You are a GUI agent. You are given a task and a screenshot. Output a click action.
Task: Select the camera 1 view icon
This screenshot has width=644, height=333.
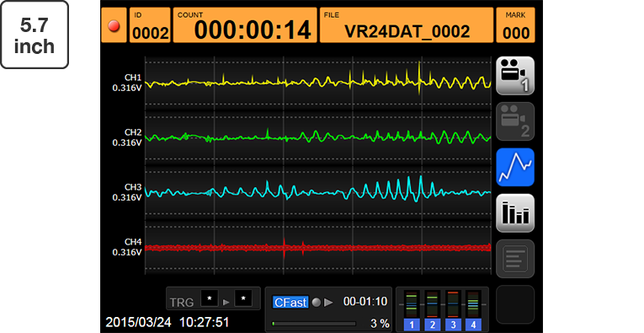(x=515, y=76)
